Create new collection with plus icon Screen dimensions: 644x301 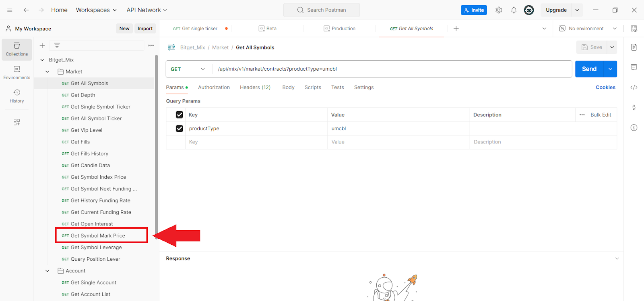click(x=42, y=45)
